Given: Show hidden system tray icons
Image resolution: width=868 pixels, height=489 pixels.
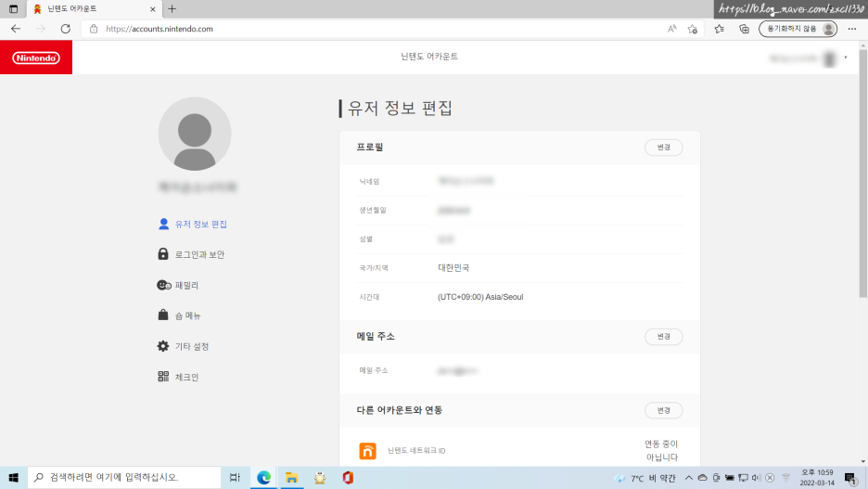Looking at the screenshot, I should click(x=689, y=477).
